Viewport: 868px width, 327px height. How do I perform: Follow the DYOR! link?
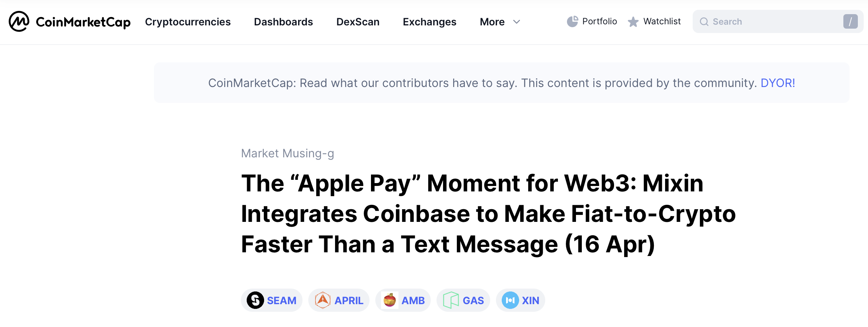click(777, 83)
